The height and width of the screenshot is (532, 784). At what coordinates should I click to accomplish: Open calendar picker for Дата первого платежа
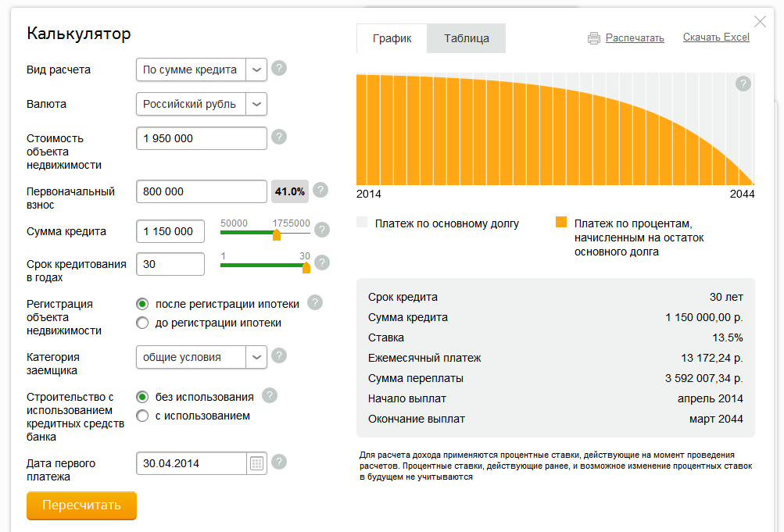257,463
